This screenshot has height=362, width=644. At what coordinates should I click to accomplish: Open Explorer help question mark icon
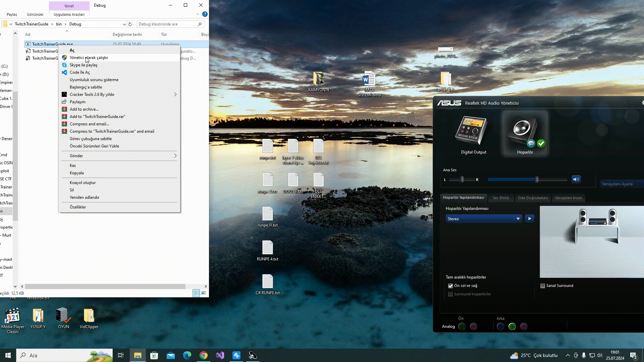(205, 14)
